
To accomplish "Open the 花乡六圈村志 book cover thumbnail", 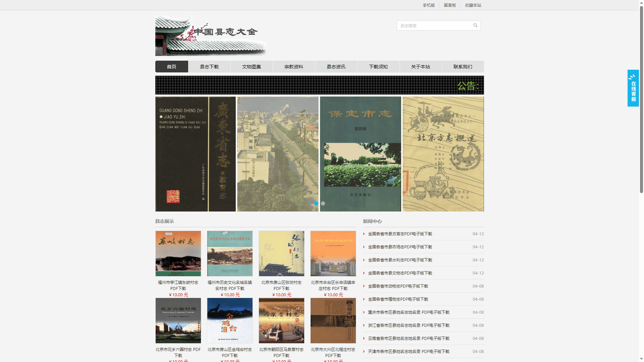I will tap(178, 321).
